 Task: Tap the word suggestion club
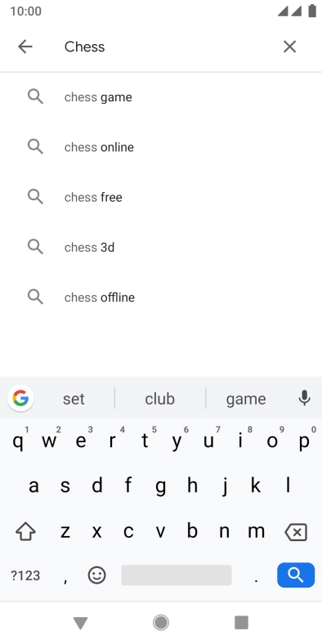159,399
